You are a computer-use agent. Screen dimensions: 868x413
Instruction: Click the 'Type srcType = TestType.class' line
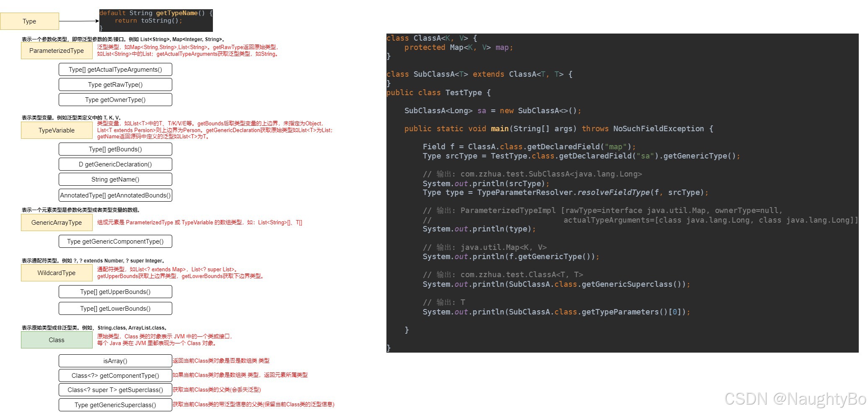pyautogui.click(x=581, y=156)
